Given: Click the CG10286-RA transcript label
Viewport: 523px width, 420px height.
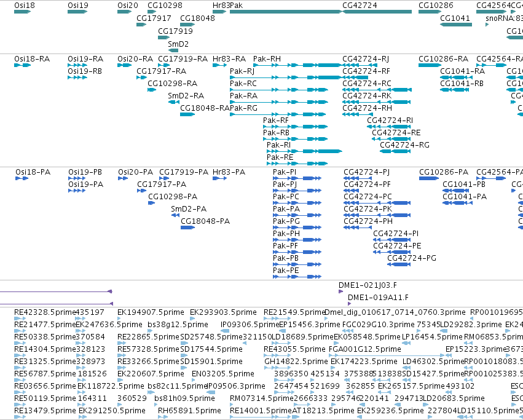Looking at the screenshot, I should point(444,59).
